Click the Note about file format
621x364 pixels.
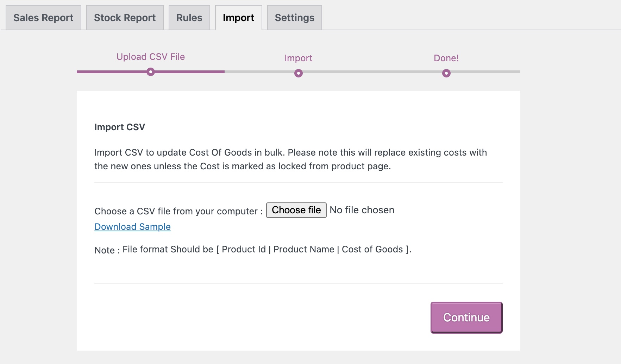click(253, 249)
